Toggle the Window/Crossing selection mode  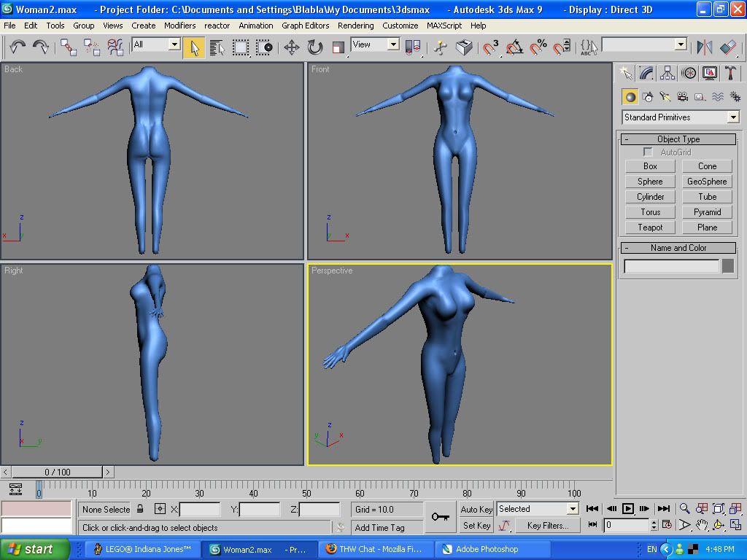click(264, 47)
